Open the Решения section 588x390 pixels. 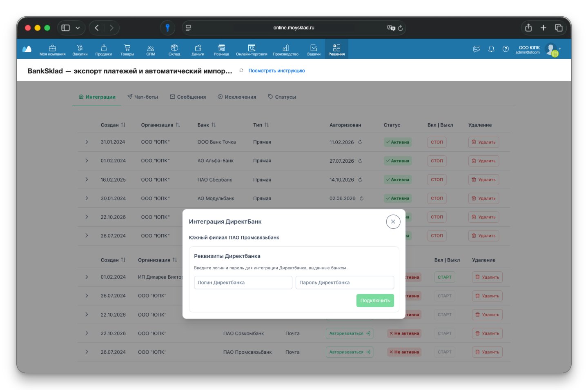coord(336,50)
